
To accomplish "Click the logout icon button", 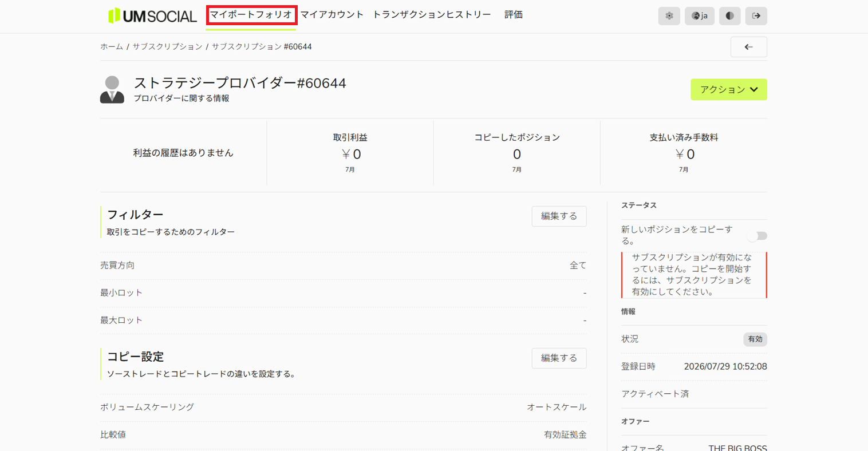I will coord(756,16).
